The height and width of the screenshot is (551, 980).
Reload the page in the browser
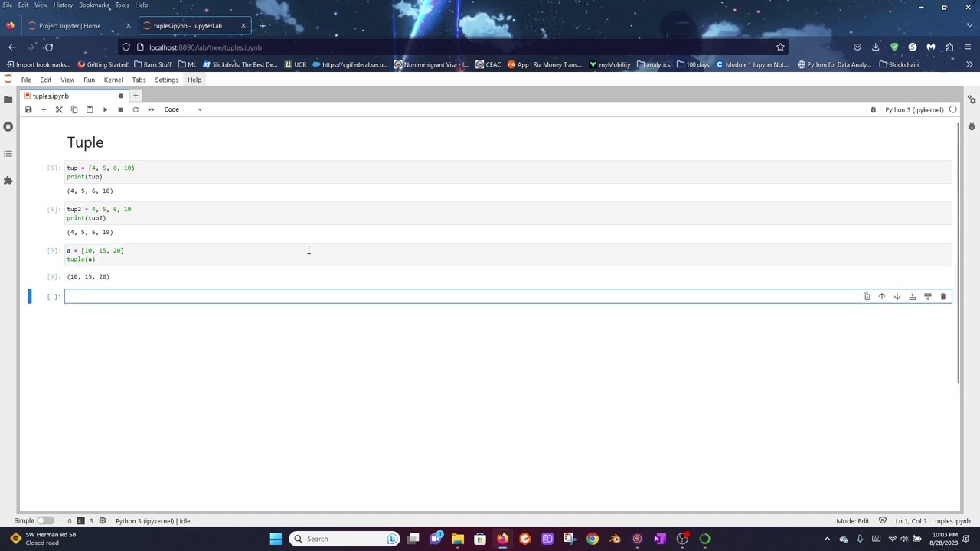pos(49,47)
